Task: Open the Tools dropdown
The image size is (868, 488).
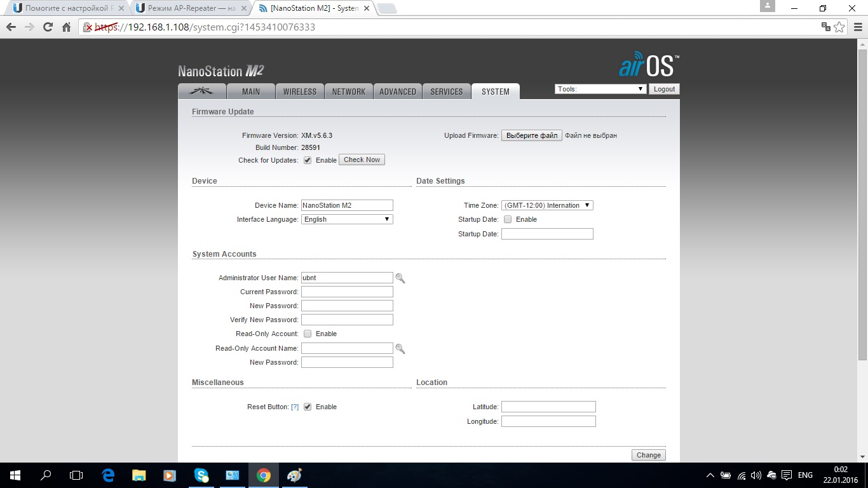Action: tap(600, 89)
